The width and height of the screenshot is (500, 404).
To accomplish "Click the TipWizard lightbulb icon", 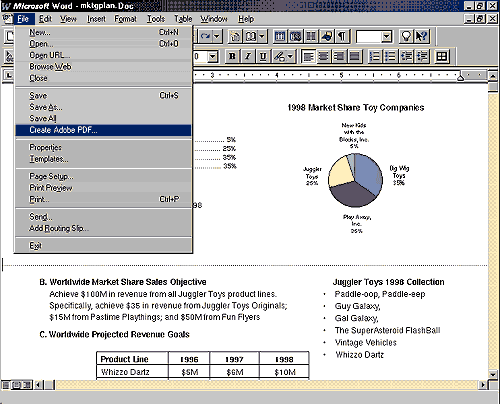I will pyautogui.click(x=406, y=36).
